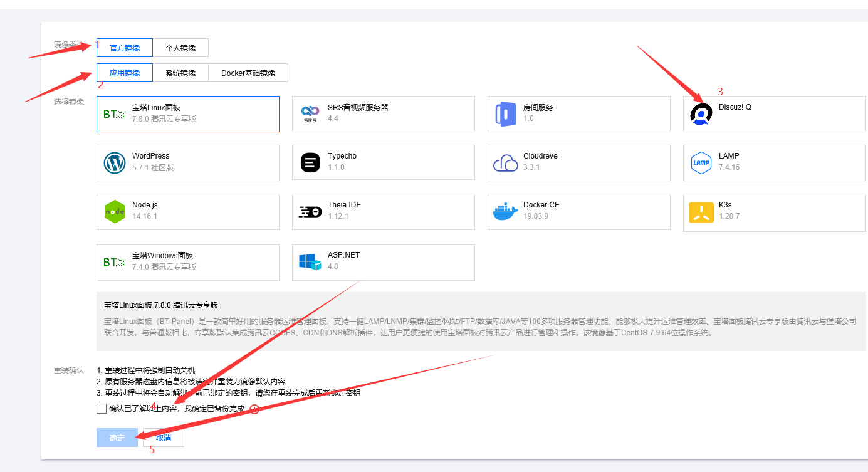Select the 宝塔Windows面板 image name
Screen dimensions: 868x472
click(162, 256)
